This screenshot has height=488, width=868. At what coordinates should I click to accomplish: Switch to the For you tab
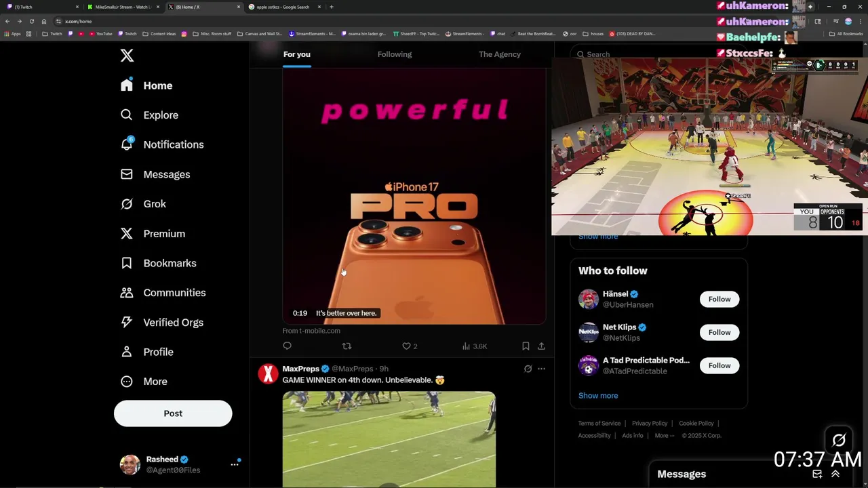tap(297, 54)
